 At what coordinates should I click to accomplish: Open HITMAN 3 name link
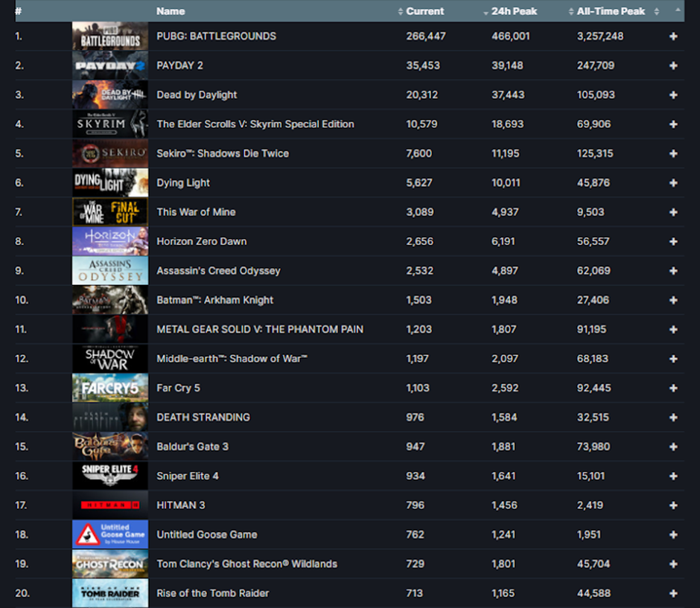tap(180, 505)
